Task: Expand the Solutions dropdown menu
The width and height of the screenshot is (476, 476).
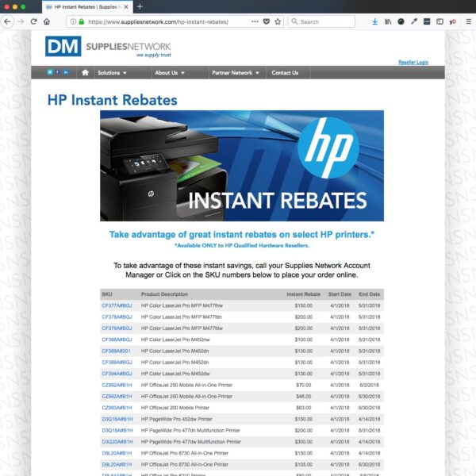Action: point(111,73)
